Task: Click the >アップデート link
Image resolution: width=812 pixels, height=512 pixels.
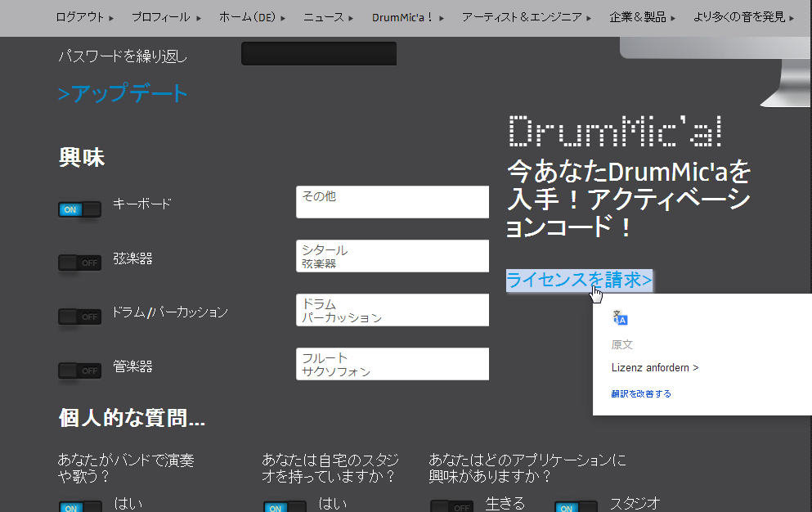Action: (123, 93)
